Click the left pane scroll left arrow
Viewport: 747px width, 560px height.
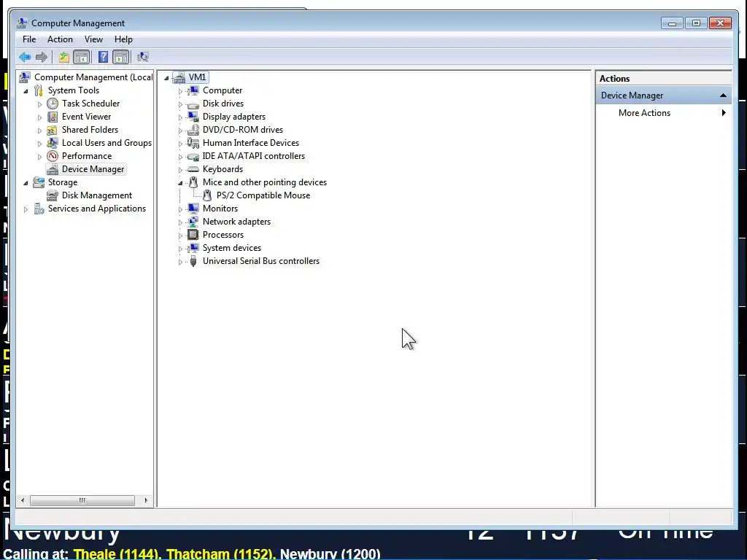23,500
